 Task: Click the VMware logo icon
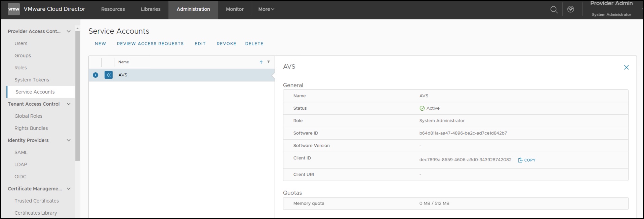pyautogui.click(x=13, y=9)
